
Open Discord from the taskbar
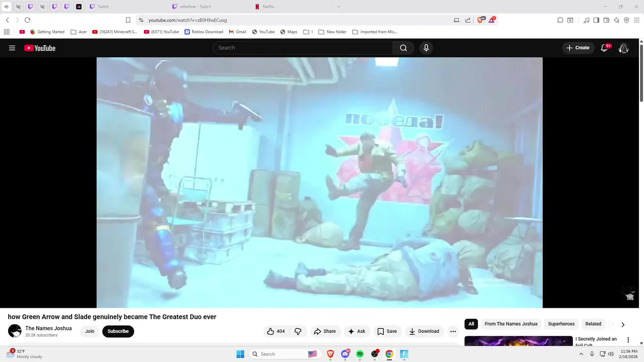point(345,354)
